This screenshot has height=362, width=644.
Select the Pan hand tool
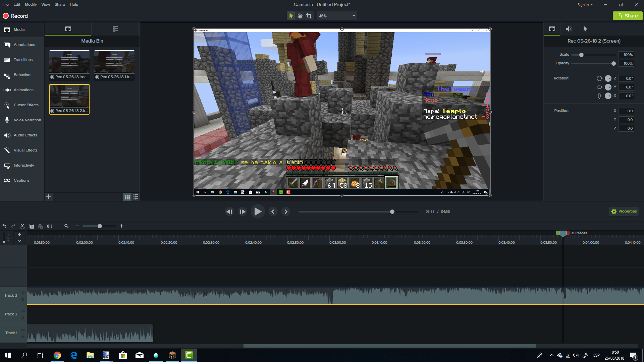300,16
